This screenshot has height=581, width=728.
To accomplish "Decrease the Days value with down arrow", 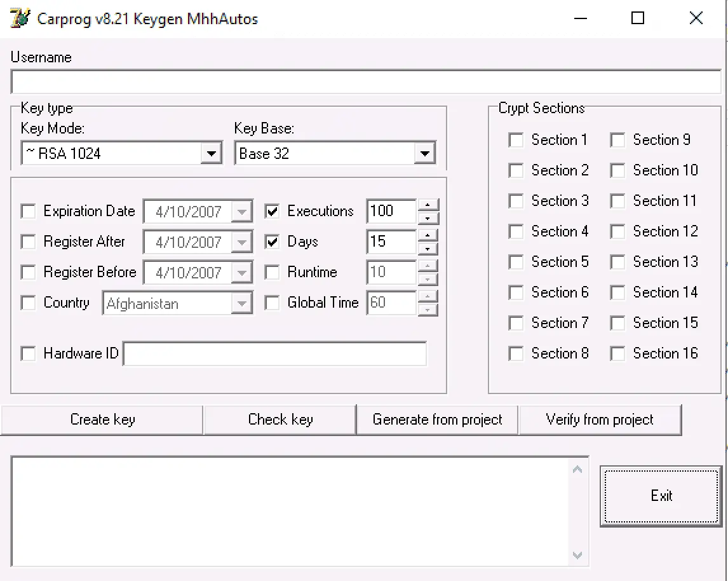I will coord(429,248).
